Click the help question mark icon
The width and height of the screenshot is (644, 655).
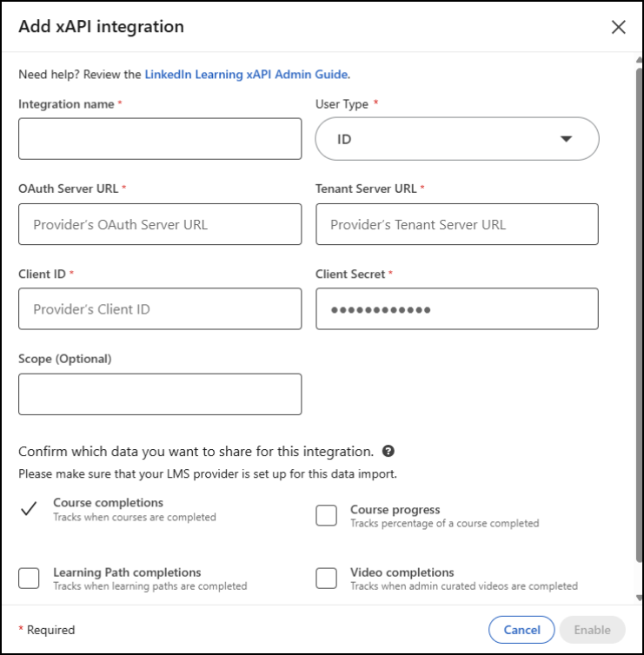pyautogui.click(x=388, y=451)
